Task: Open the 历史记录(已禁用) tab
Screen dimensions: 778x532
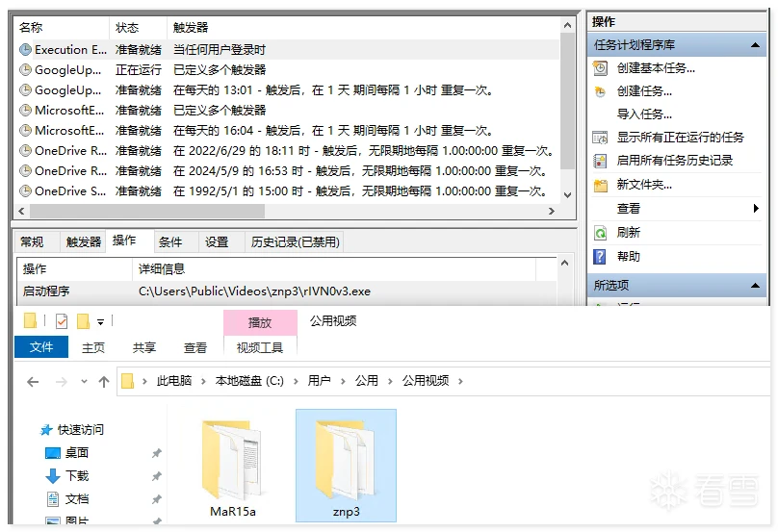Action: point(296,242)
